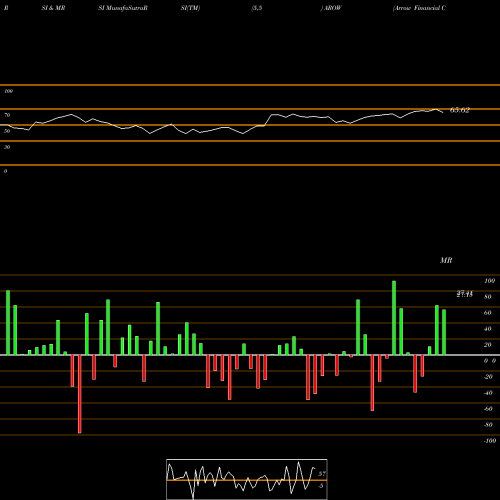The height and width of the screenshot is (500, 500).
Task: Select the 'SI(TM)' header label
Action: click(190, 8)
